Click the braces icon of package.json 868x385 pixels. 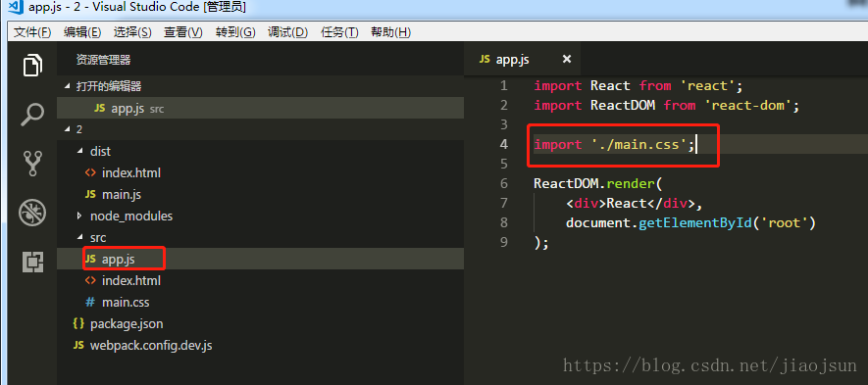pyautogui.click(x=78, y=323)
